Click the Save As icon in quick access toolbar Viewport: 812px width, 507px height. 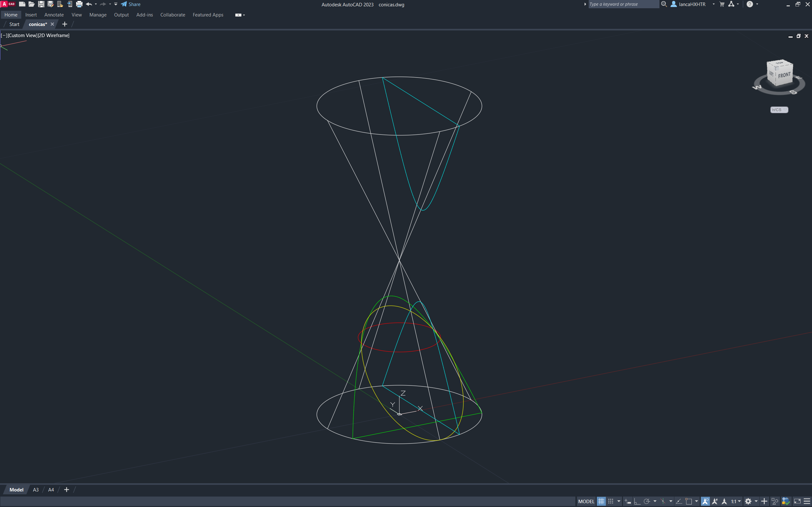coord(51,4)
